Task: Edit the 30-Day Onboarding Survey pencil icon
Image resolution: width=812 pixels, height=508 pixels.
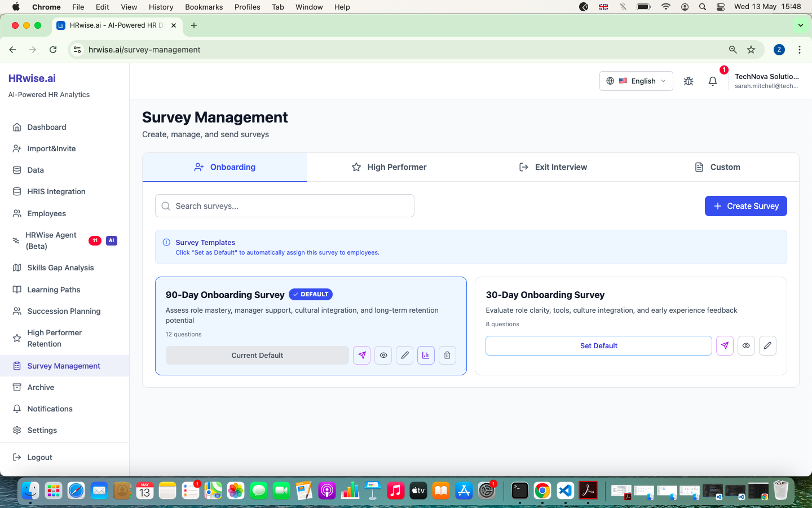Action: [x=767, y=346]
